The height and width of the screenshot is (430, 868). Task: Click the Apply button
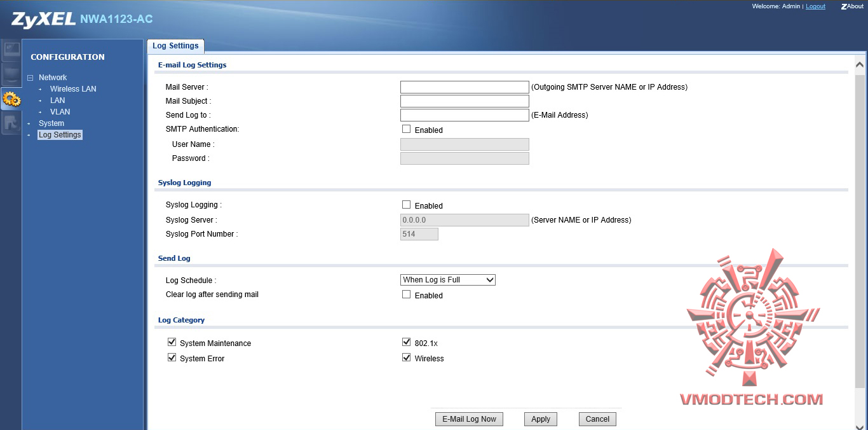pos(541,419)
